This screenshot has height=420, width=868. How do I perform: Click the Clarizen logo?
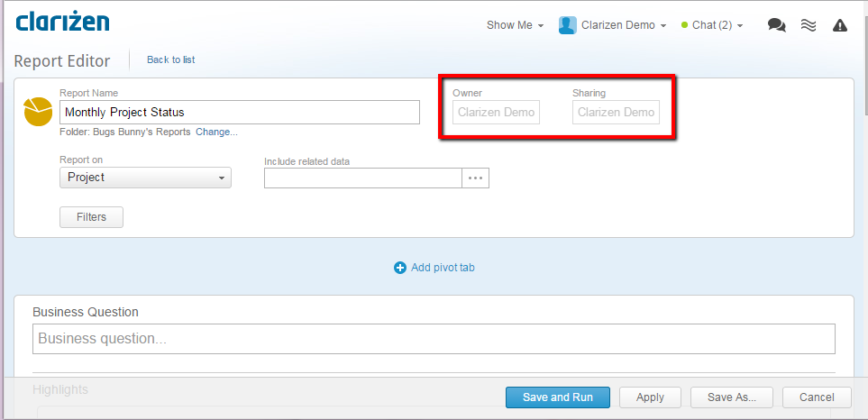tap(62, 22)
